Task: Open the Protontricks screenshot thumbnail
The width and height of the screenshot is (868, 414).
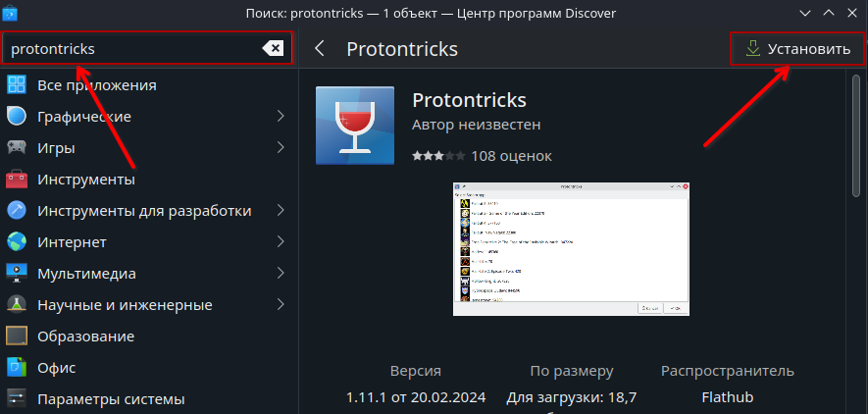Action: click(571, 249)
